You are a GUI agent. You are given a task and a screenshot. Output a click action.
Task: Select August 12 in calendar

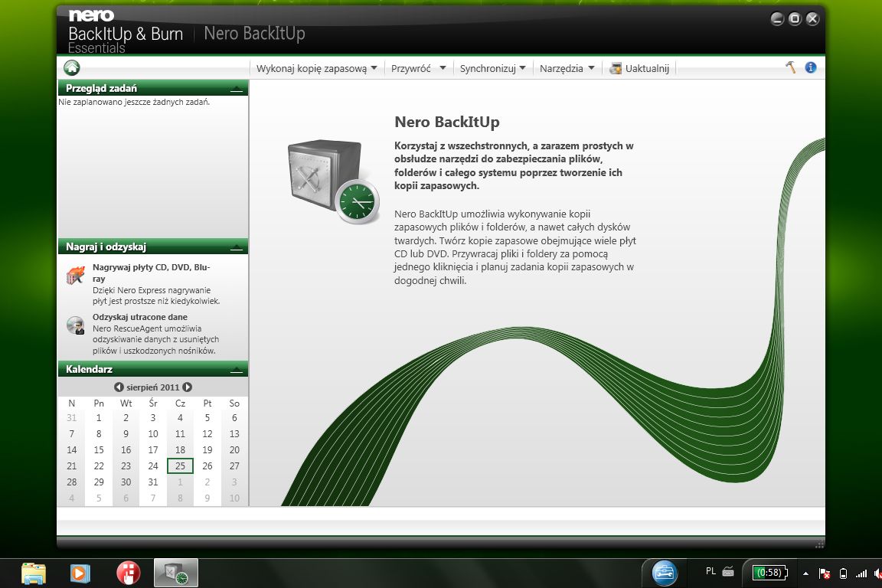point(207,434)
